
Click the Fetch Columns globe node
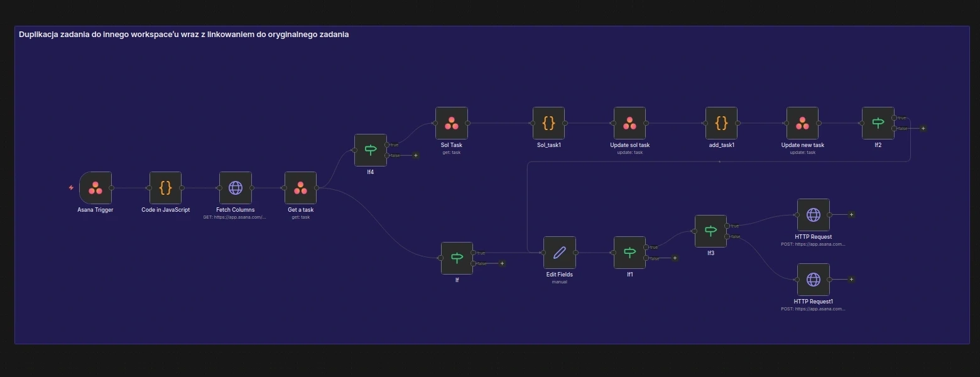tap(236, 187)
